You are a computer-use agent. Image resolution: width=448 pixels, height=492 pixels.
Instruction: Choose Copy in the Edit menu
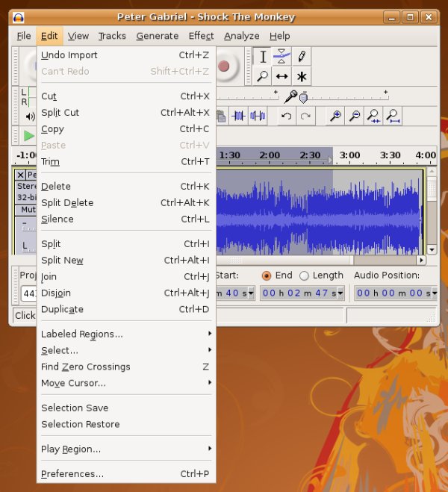[x=125, y=128]
